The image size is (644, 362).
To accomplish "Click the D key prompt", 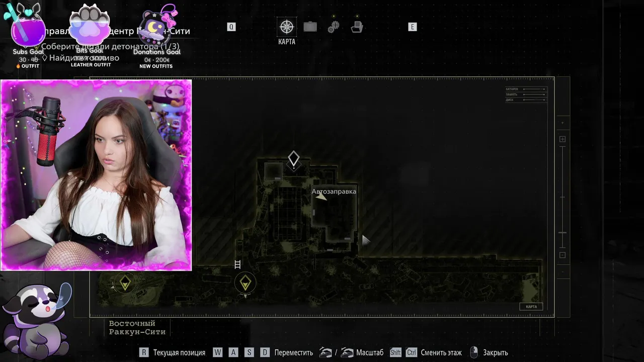I will (x=265, y=352).
